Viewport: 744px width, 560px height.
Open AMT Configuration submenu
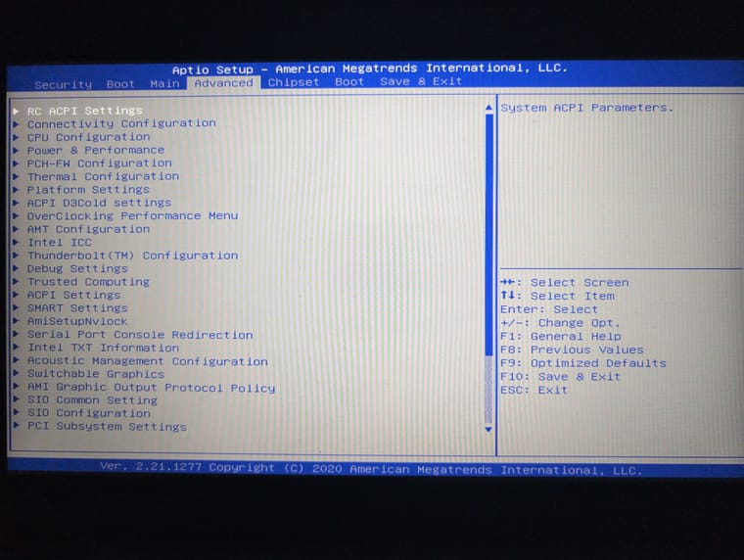(x=88, y=229)
